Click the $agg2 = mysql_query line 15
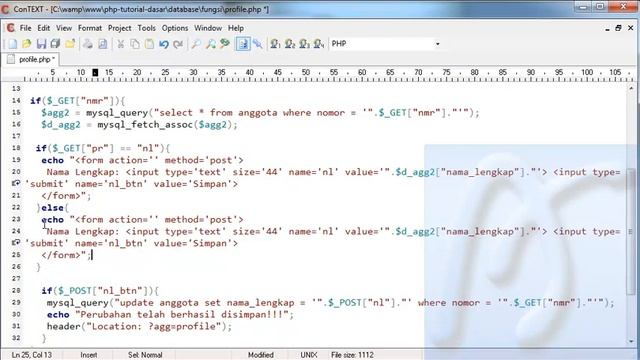 (x=260, y=112)
